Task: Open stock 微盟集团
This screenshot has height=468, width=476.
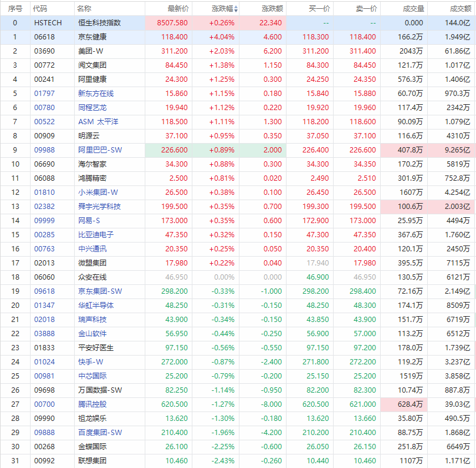Action: (92, 263)
